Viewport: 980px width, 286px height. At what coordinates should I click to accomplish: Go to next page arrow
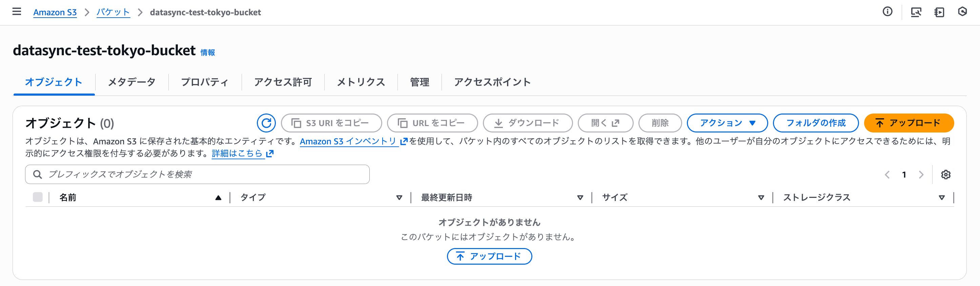point(921,175)
